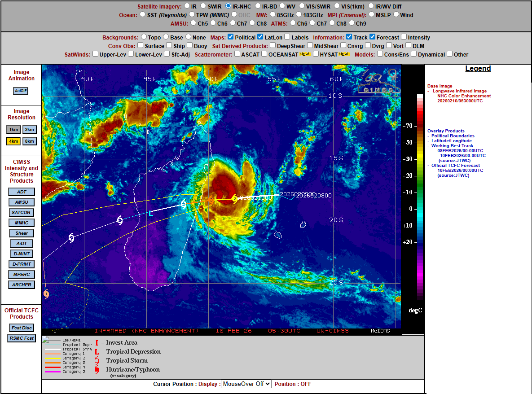The width and height of the screenshot is (532, 394).
Task: Click the Legend heading
Action: pyautogui.click(x=478, y=69)
